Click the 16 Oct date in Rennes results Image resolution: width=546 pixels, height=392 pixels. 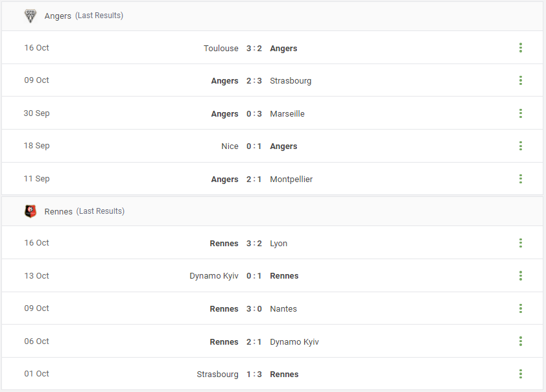tap(36, 243)
